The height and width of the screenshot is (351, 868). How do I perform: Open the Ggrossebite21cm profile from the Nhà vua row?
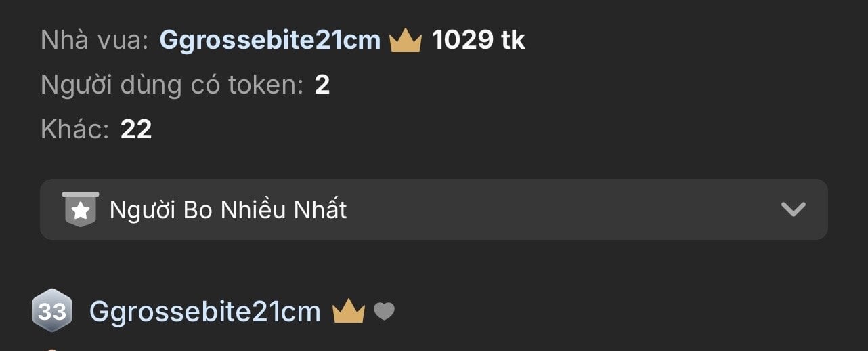[x=269, y=41]
